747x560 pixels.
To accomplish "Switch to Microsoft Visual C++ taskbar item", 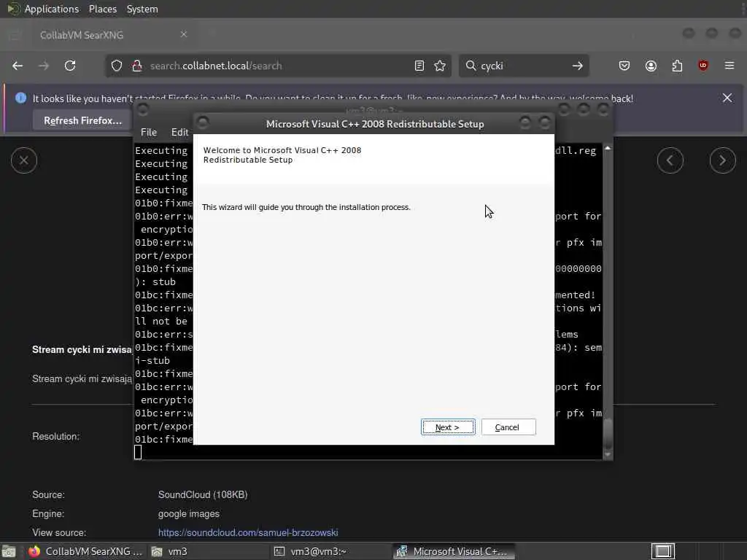I will coord(454,551).
